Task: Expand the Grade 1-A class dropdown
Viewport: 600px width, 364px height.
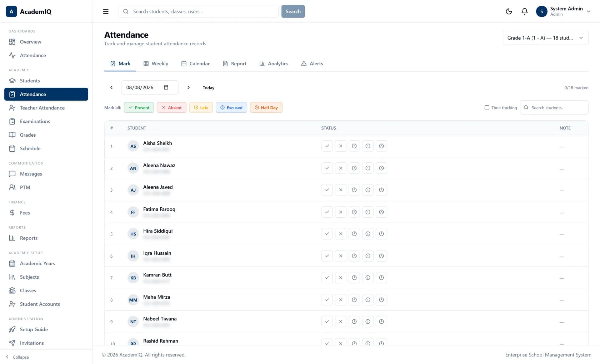Action: click(545, 38)
